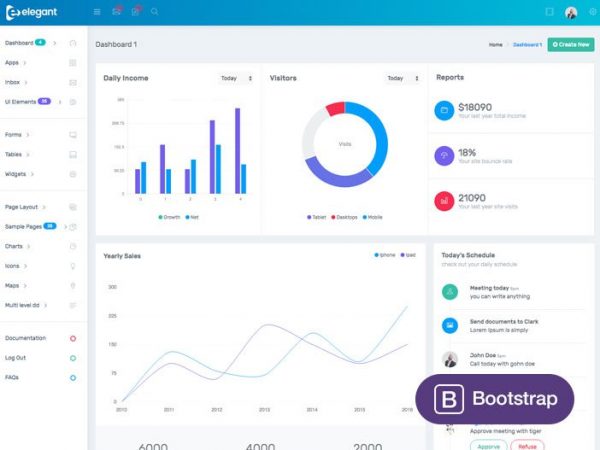Expand the Sample Pages menu chevron

pos(65,227)
